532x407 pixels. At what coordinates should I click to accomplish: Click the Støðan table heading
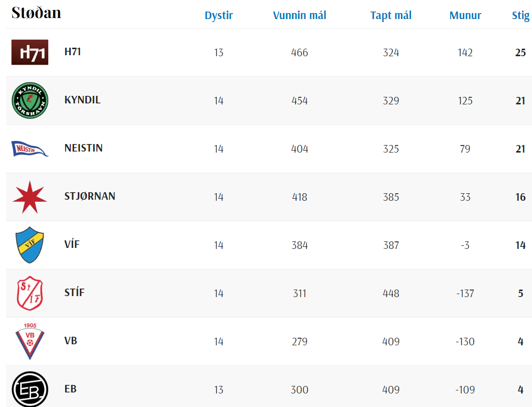pyautogui.click(x=36, y=13)
